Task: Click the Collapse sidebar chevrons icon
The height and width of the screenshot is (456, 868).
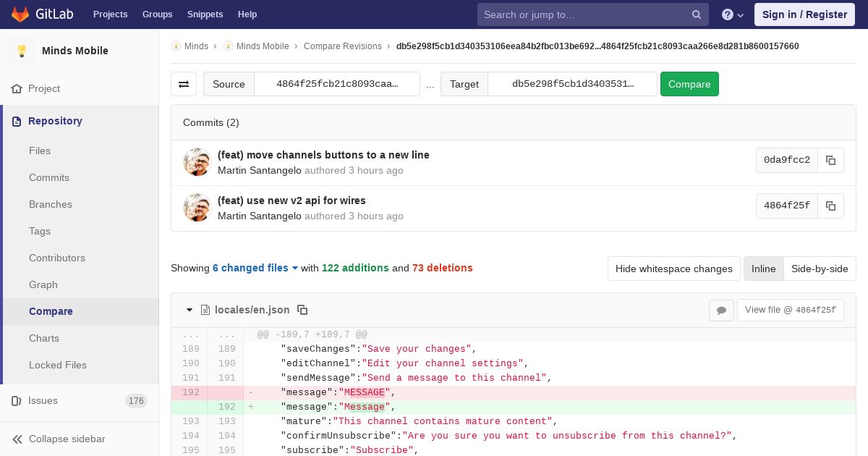Action: tap(17, 439)
